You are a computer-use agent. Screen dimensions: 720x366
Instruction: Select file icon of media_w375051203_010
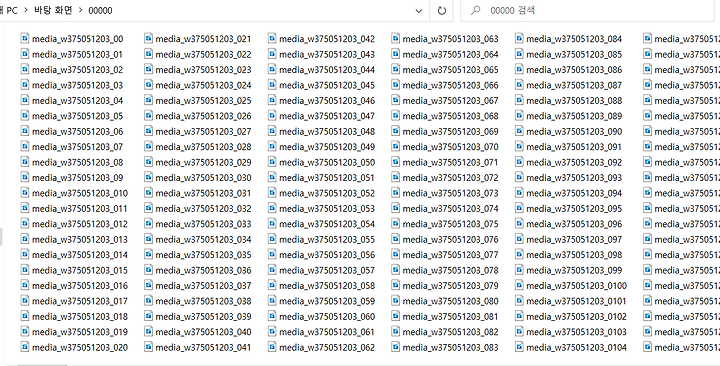(25, 193)
